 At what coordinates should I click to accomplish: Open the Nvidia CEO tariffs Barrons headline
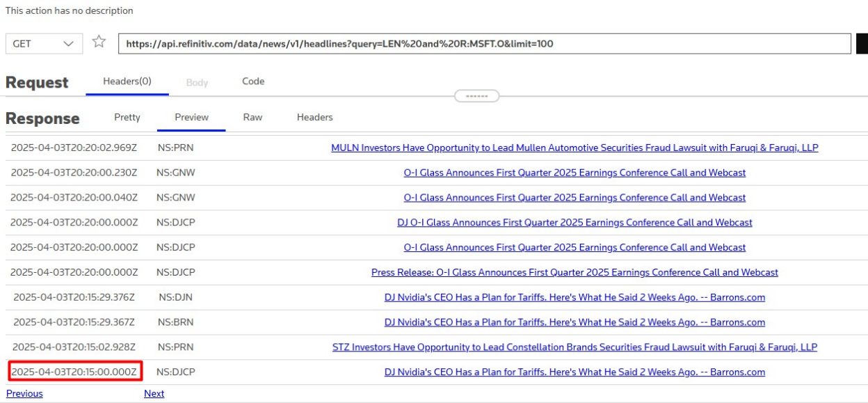(x=574, y=297)
